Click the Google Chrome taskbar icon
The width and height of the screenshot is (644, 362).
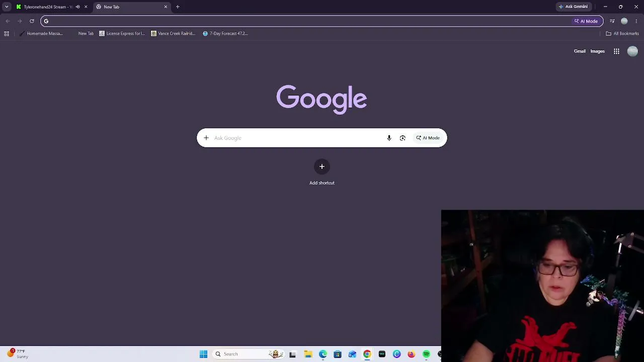367,354
